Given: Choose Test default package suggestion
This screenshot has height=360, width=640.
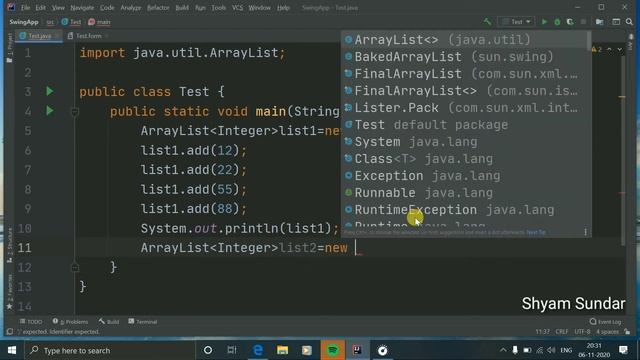Looking at the screenshot, I should [464, 125].
